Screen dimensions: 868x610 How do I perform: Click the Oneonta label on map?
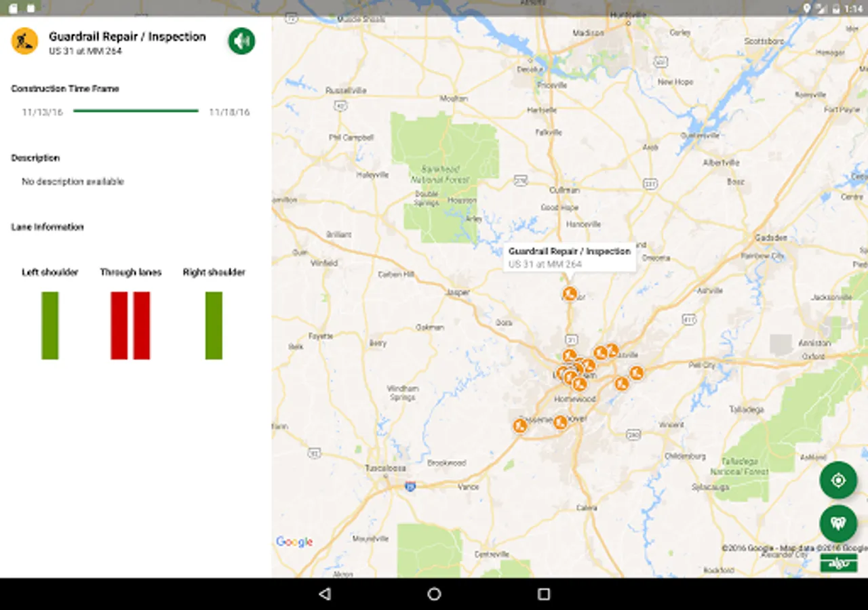(x=656, y=258)
